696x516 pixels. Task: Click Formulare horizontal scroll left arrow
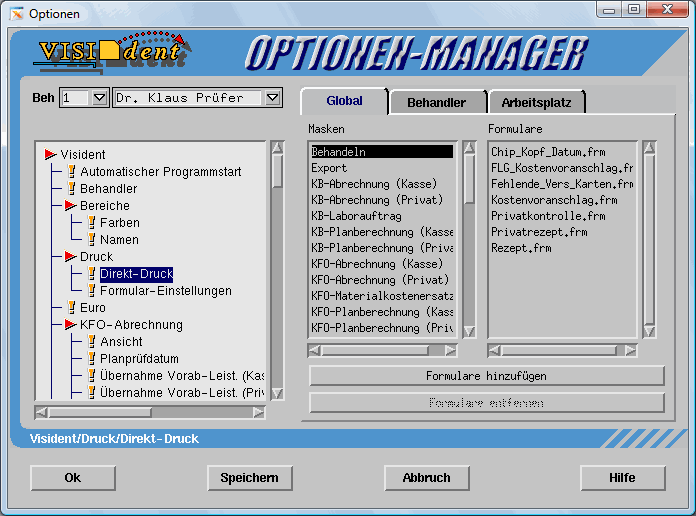pos(494,351)
